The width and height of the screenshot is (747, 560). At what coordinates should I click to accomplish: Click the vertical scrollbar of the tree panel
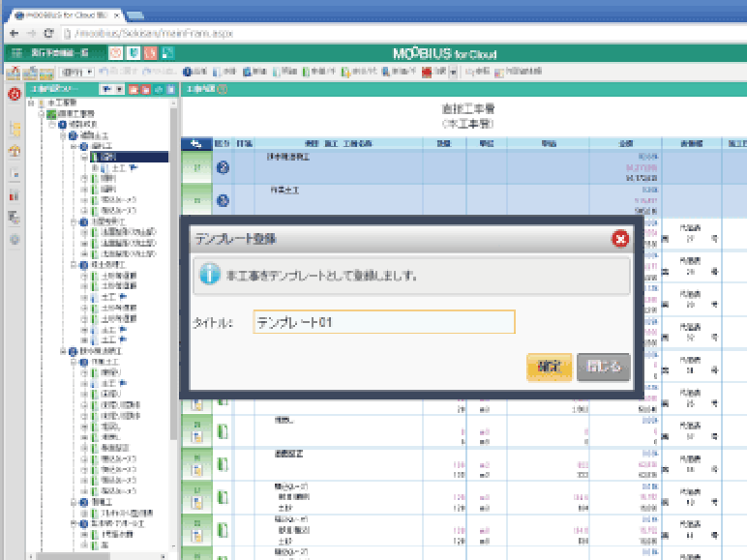tap(174, 272)
